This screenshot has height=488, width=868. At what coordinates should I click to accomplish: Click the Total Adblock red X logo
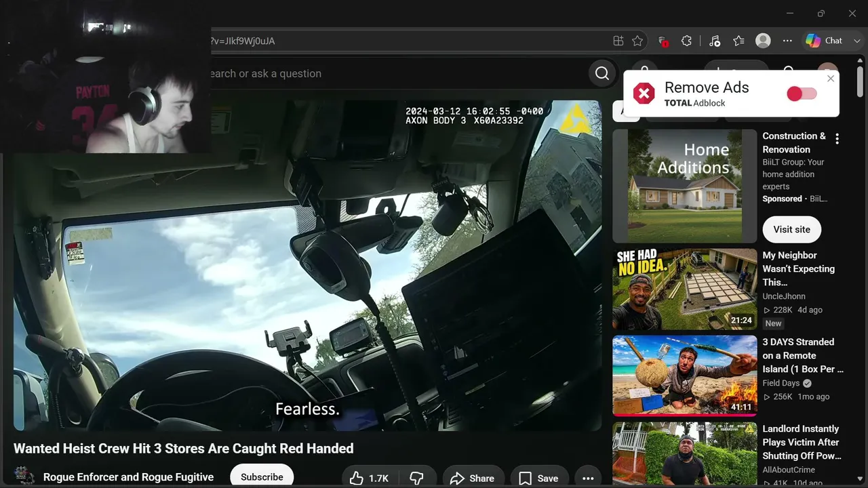coord(644,94)
